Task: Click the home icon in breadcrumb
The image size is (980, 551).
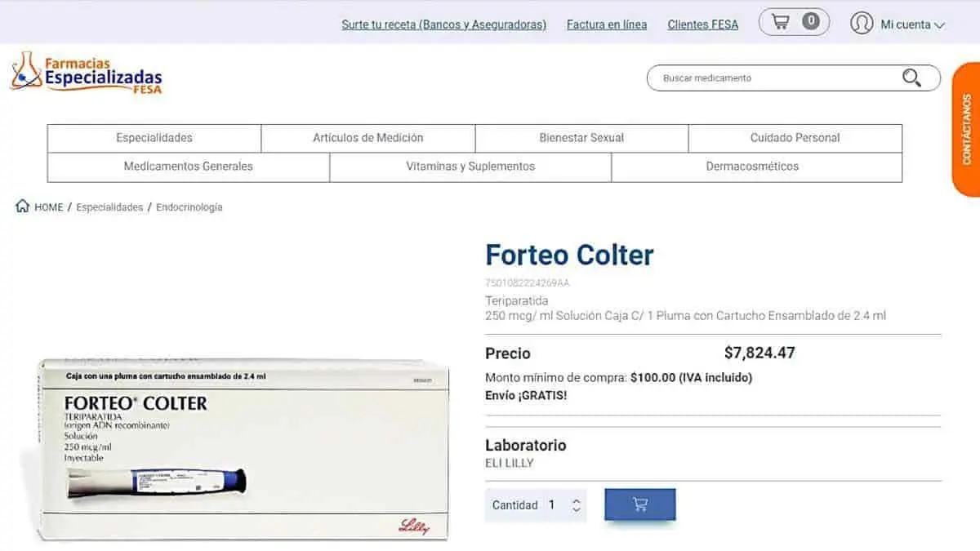Action: (x=23, y=206)
